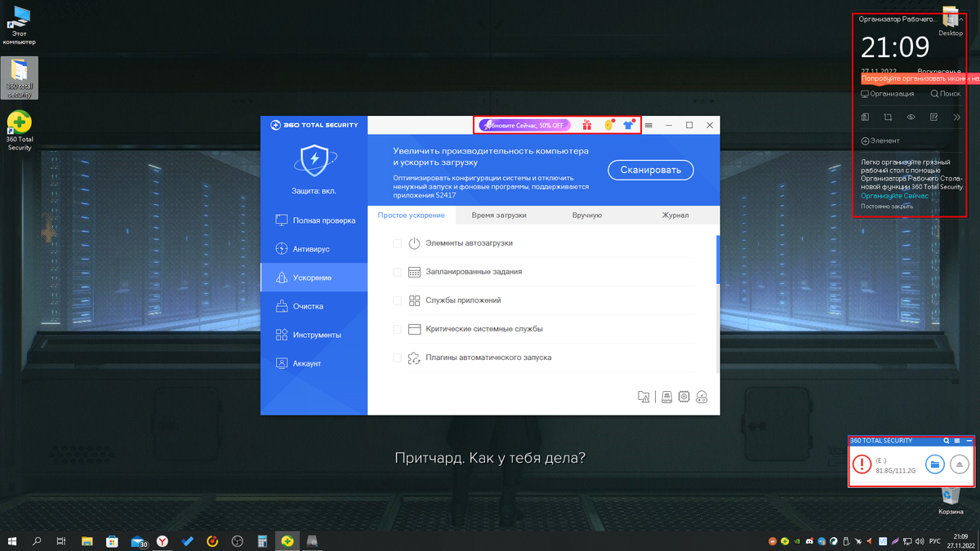Select Ускорение in the sidebar

(x=314, y=278)
